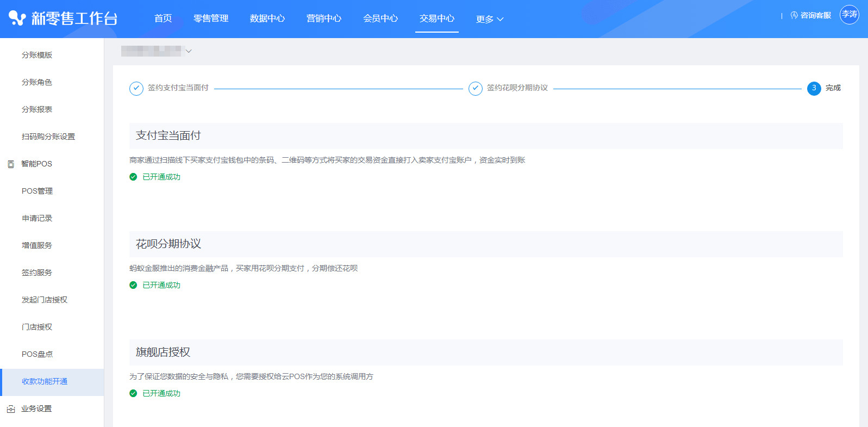Click the 业务设置 sidebar icon
The image size is (868, 427).
[10, 409]
